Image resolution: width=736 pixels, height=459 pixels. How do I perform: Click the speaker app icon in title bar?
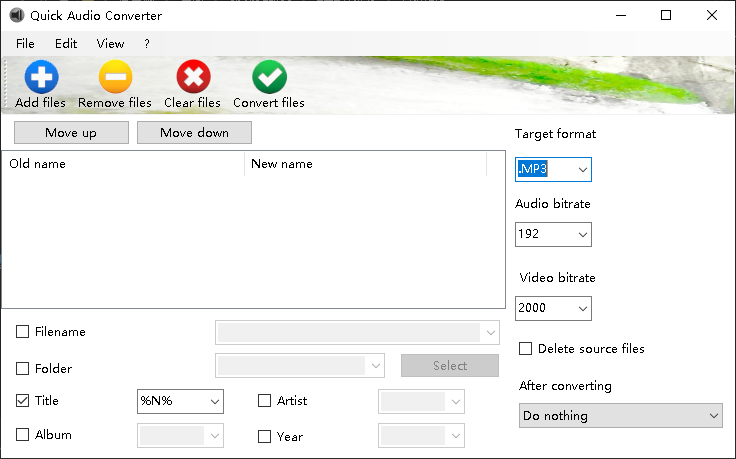click(x=16, y=16)
